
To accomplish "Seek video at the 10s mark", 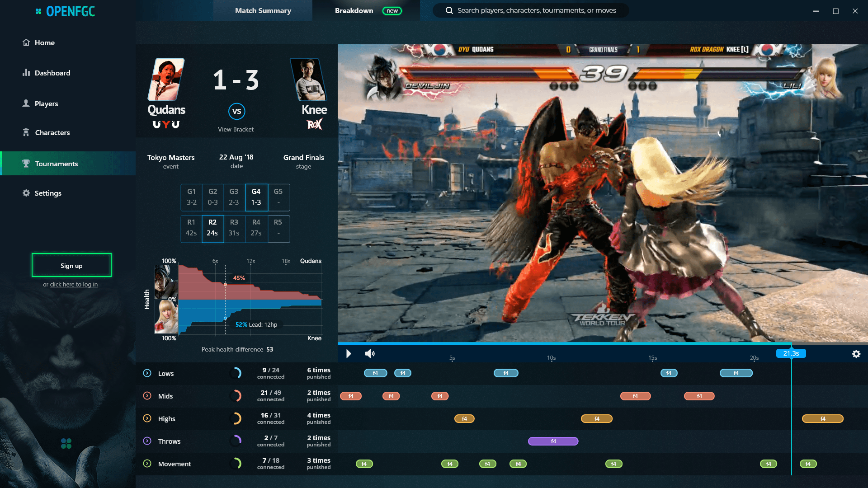I will (552, 358).
